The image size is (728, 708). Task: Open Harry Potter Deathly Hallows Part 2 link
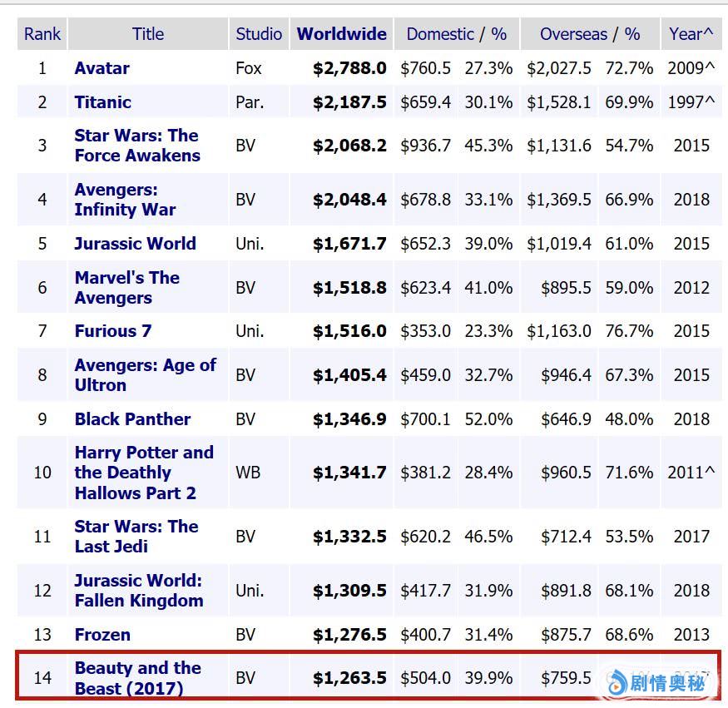143,473
